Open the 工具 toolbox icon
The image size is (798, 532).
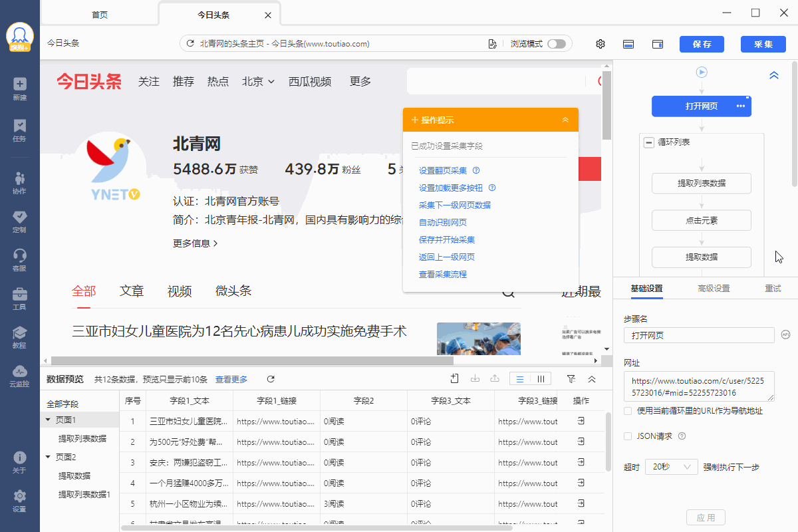pos(19,299)
